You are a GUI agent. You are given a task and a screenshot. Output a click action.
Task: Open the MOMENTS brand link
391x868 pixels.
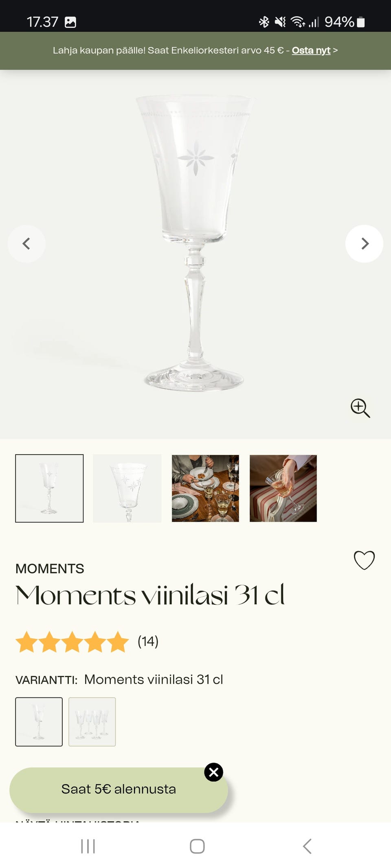pyautogui.click(x=50, y=568)
